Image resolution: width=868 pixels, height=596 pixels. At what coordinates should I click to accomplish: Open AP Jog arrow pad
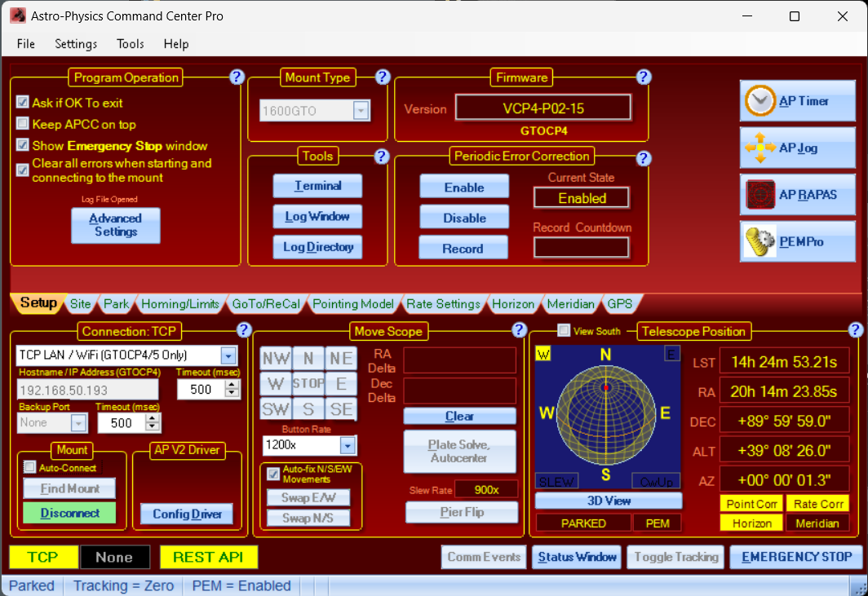[797, 148]
